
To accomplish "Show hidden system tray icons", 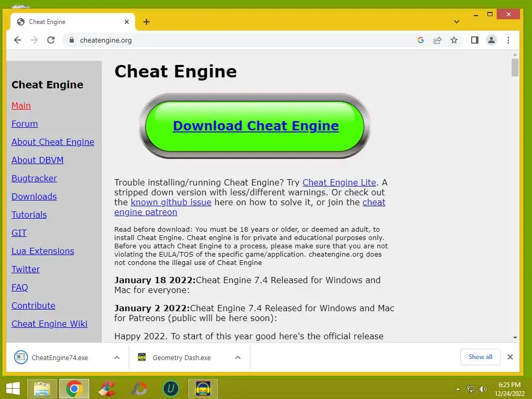I will tap(458, 389).
